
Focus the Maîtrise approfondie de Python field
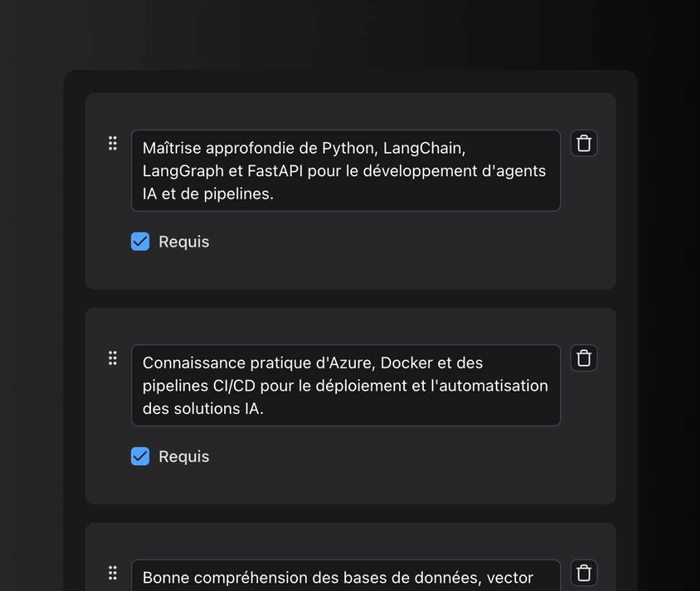[345, 170]
